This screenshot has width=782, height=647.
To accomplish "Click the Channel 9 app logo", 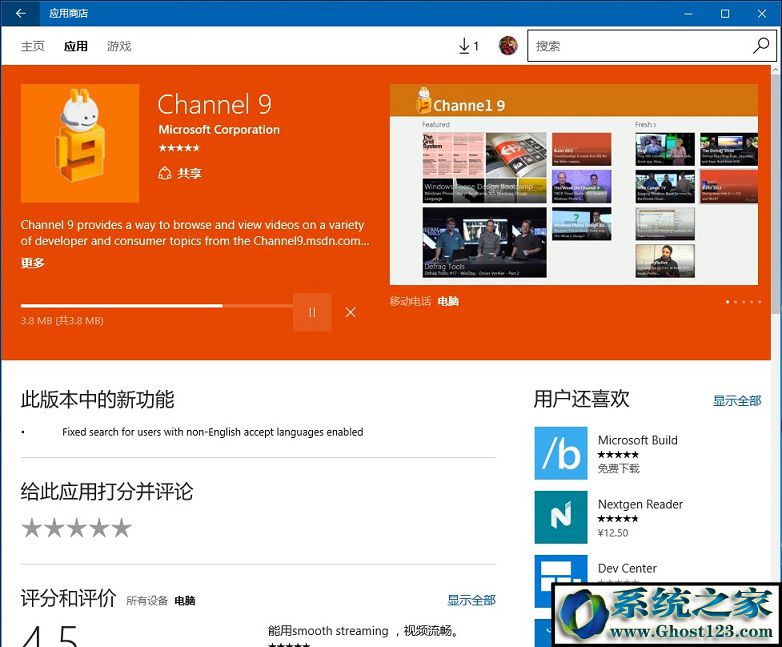I will click(80, 143).
